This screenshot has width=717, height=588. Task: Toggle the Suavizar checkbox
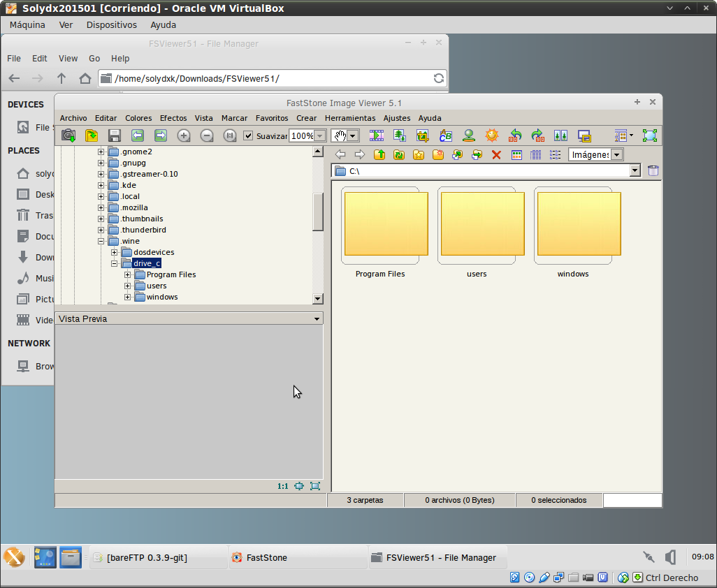248,135
